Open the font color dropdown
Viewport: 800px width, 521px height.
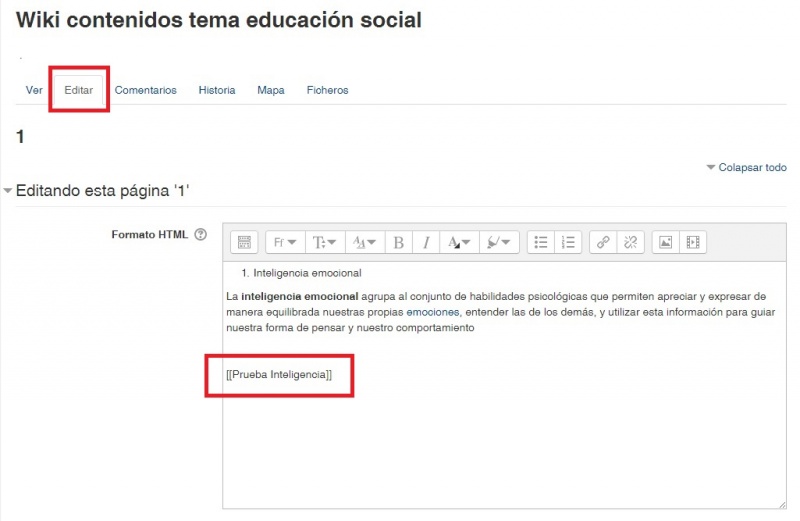459,242
